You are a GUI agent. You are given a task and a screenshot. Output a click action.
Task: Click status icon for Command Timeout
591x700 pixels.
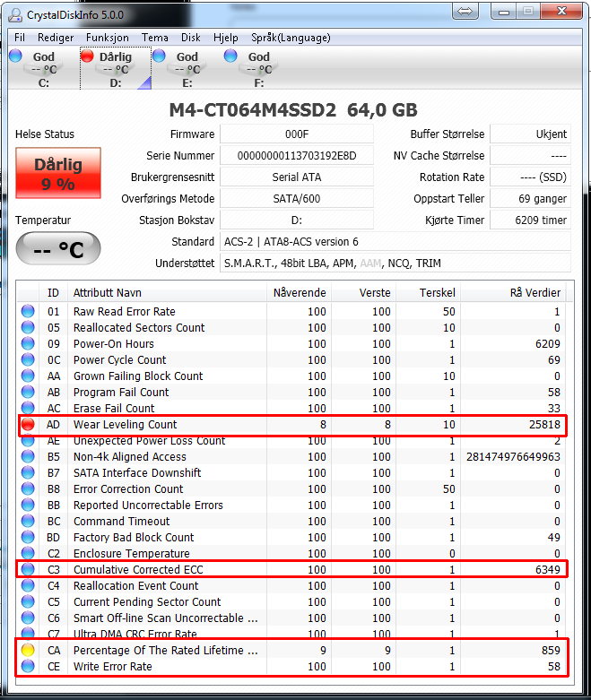[28, 521]
